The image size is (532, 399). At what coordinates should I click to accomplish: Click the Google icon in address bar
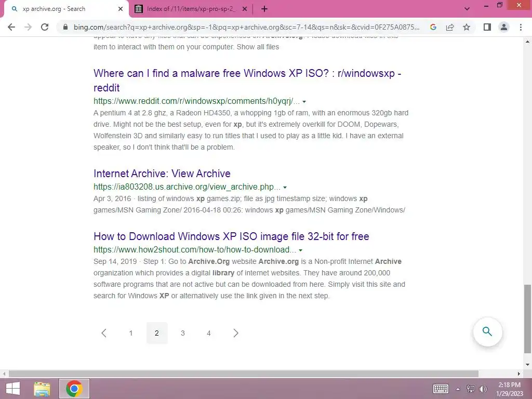[433, 27]
